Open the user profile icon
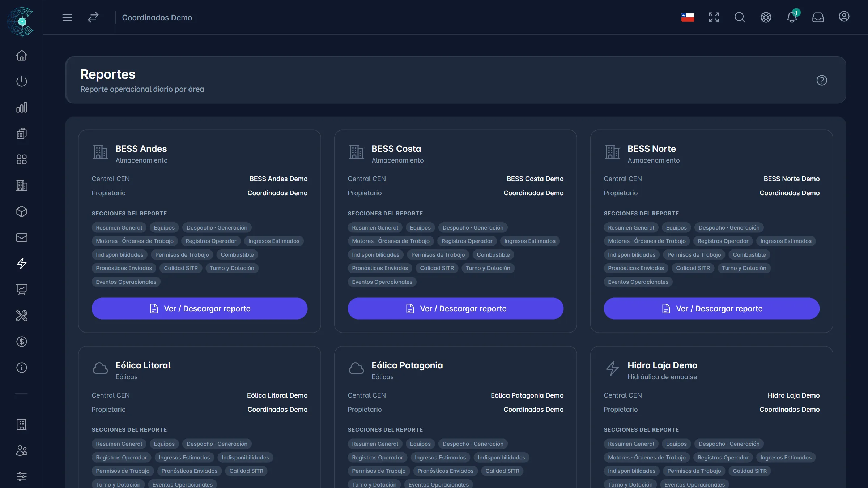 point(844,17)
